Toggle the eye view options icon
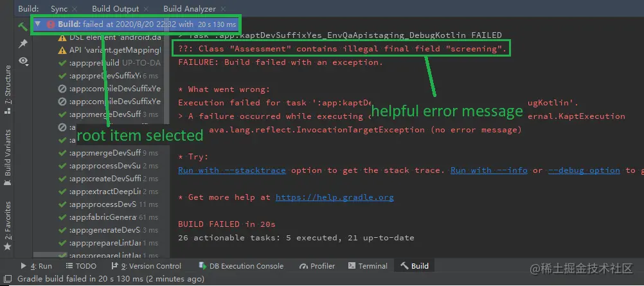 23,61
